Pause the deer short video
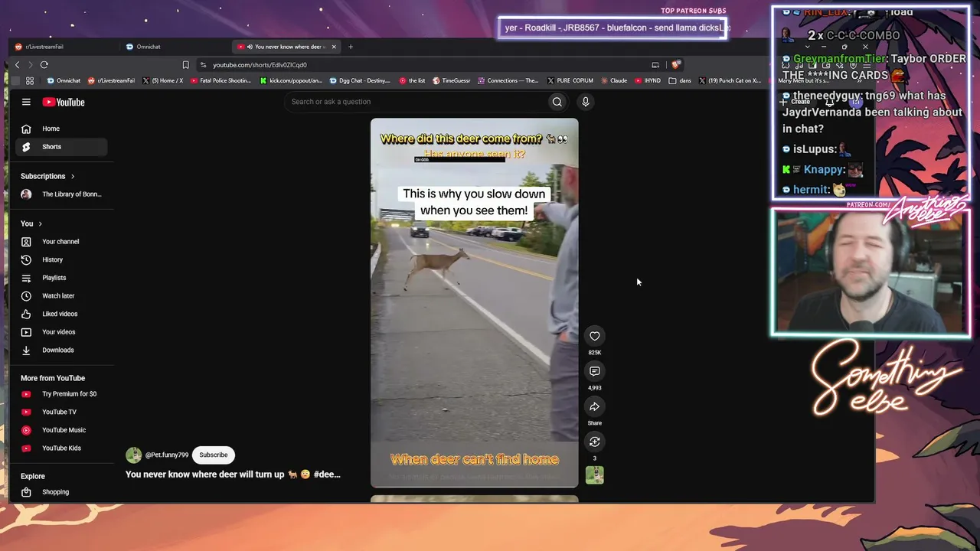Screen dimensions: 980x551 [x=474, y=302]
